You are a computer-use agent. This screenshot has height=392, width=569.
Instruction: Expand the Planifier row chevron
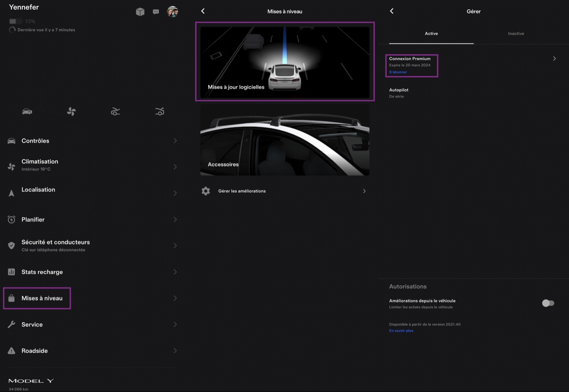(x=175, y=219)
